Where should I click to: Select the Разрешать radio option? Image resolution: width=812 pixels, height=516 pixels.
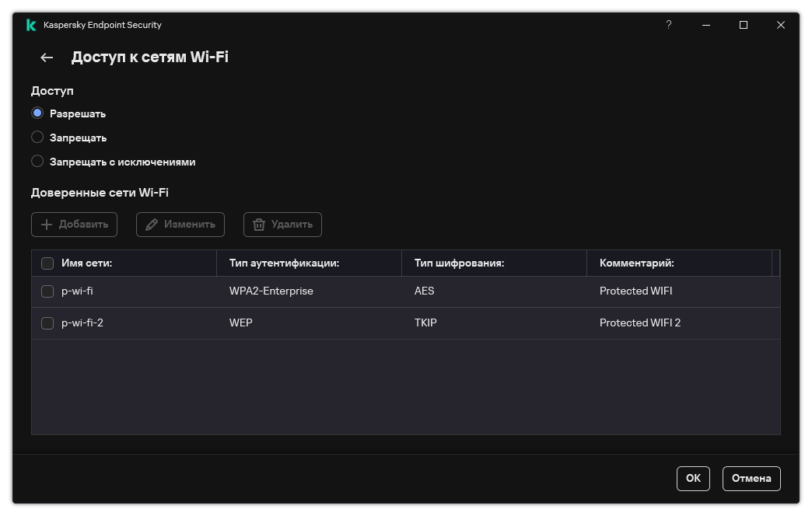coord(37,113)
